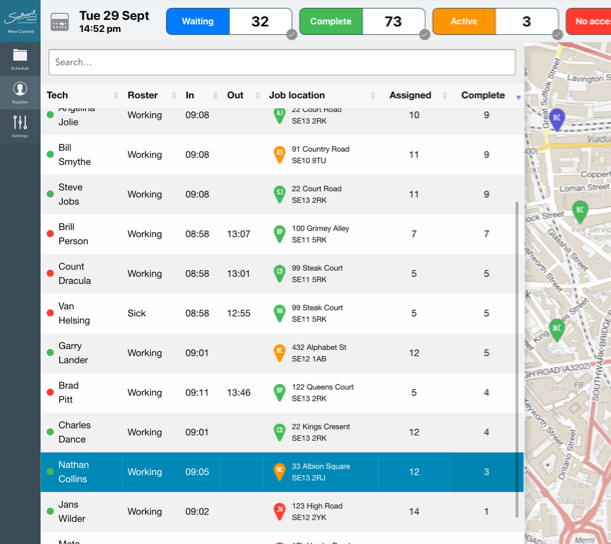Click the purple map pin marker
Image resolution: width=611 pixels, height=544 pixels.
[x=557, y=119]
